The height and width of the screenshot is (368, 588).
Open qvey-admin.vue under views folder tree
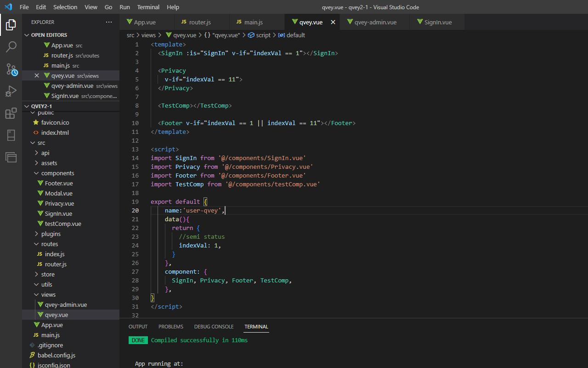71,305
